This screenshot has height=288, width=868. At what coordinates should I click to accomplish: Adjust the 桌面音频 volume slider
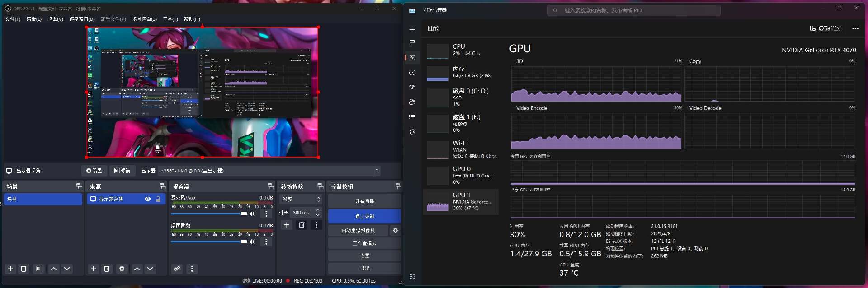click(x=209, y=242)
